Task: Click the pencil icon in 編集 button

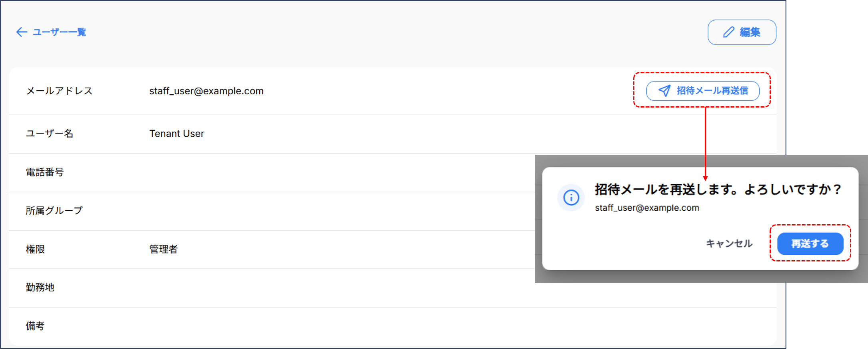Action: (729, 32)
